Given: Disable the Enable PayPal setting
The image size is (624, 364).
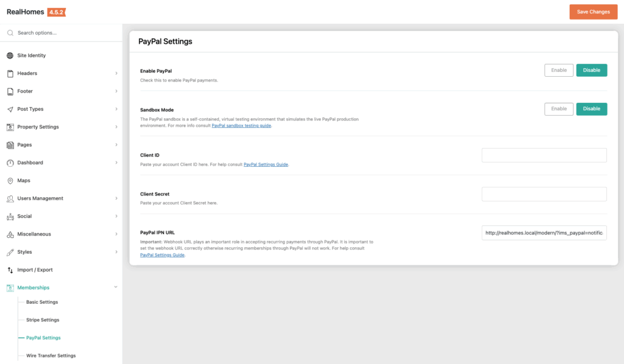Looking at the screenshot, I should [x=591, y=70].
